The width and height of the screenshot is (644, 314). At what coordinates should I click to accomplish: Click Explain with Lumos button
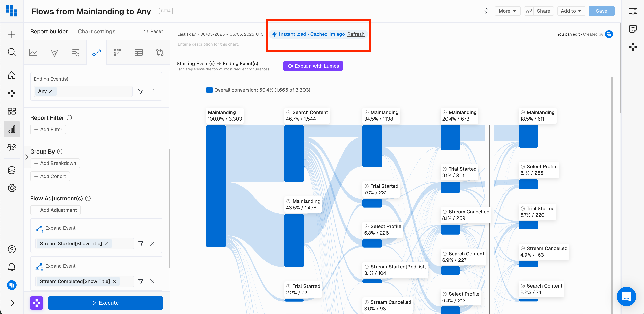coord(313,66)
